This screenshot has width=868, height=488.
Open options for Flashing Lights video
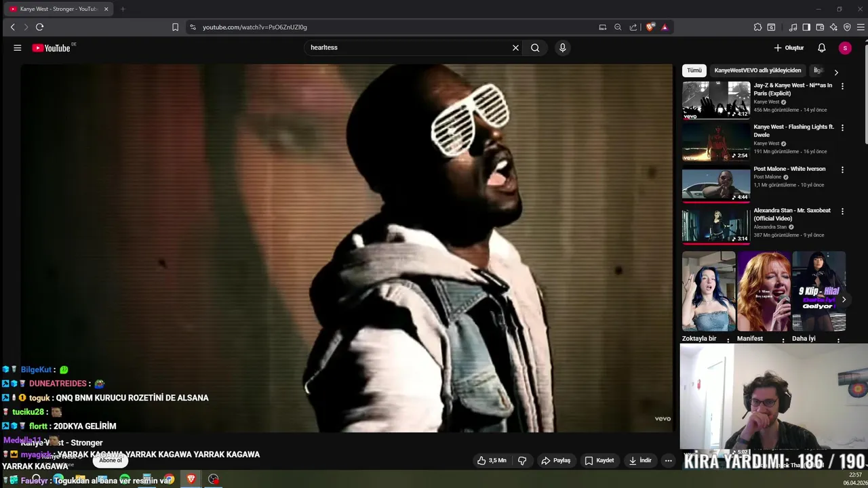tap(842, 127)
